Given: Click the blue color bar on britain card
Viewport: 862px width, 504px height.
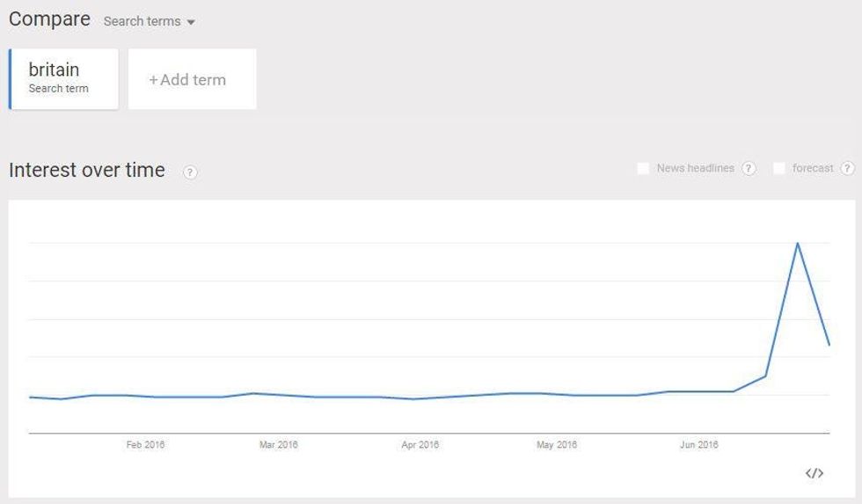Looking at the screenshot, I should pyautogui.click(x=11, y=78).
